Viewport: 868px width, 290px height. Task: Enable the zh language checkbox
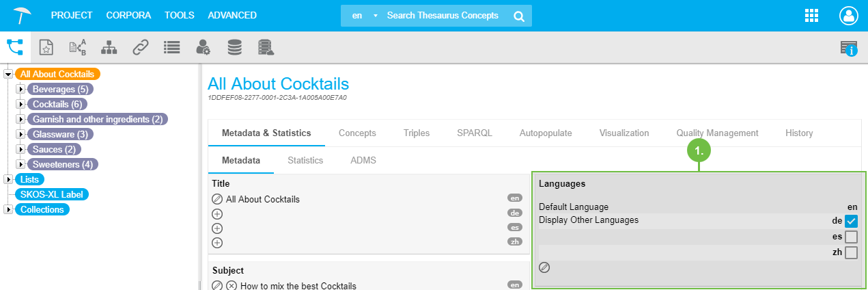point(851,252)
